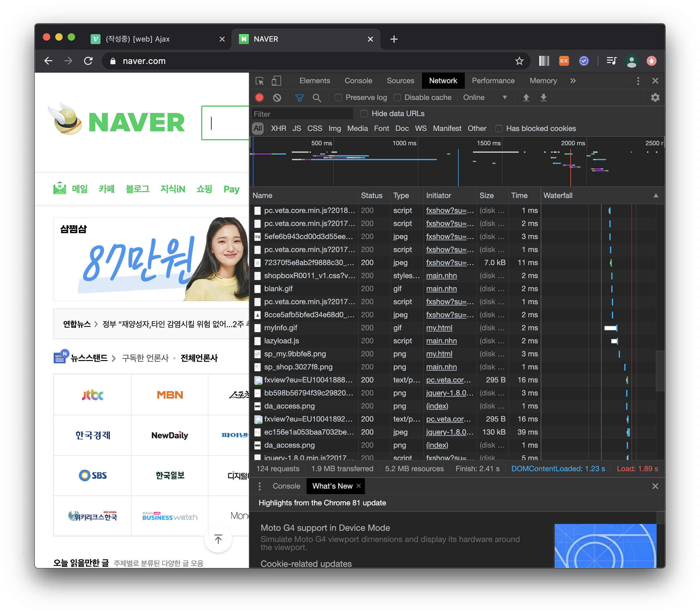Screen dimensions: 700x614
Task: Go back to the previous page
Action: click(x=48, y=61)
